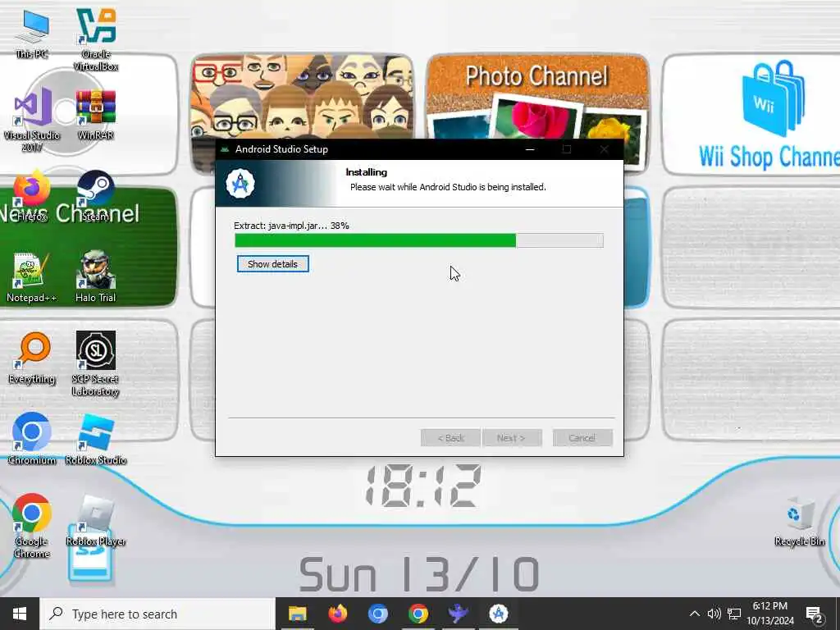840x630 pixels.
Task: Select Everything search desktop shortcut
Action: click(x=32, y=358)
